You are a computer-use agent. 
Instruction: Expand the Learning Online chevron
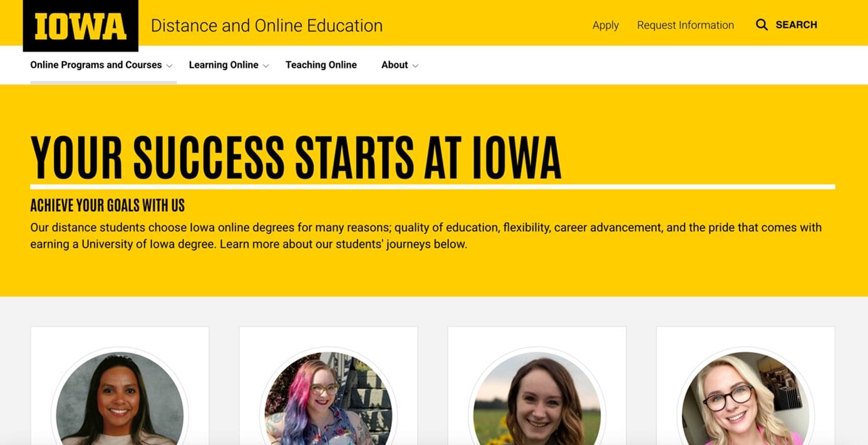pyautogui.click(x=266, y=66)
